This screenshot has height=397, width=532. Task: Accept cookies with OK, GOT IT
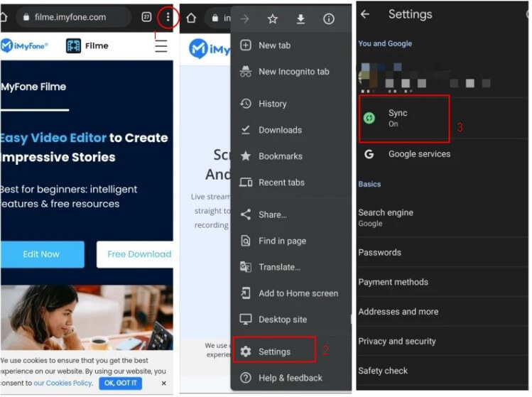[x=121, y=383]
